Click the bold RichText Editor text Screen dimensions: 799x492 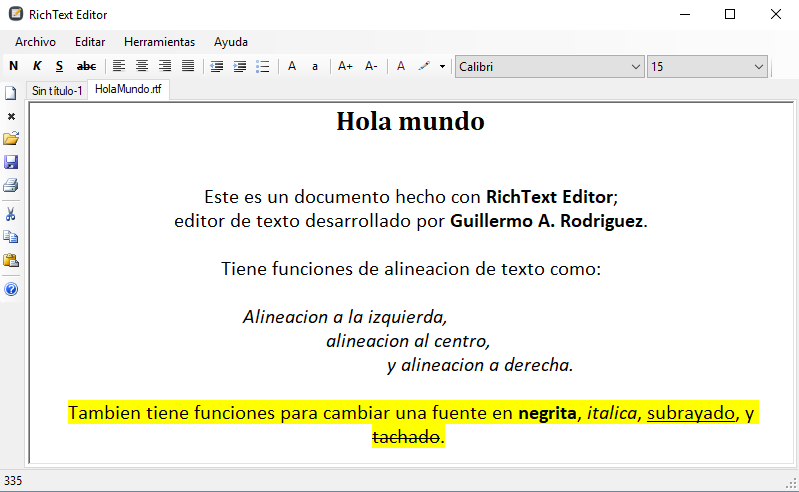[549, 197]
